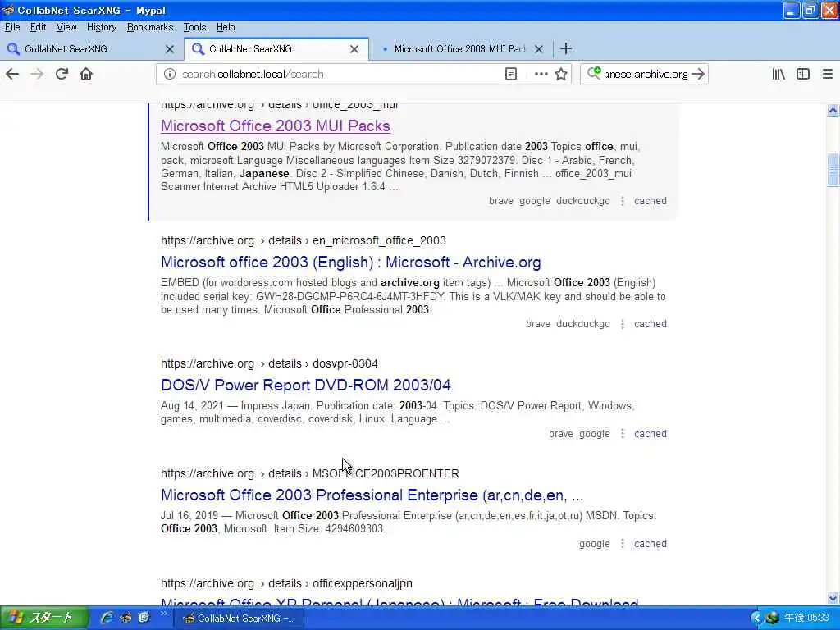Open Microsoft Office 2003 MUI Packs link
Viewport: 840px width, 630px height.
pos(276,126)
